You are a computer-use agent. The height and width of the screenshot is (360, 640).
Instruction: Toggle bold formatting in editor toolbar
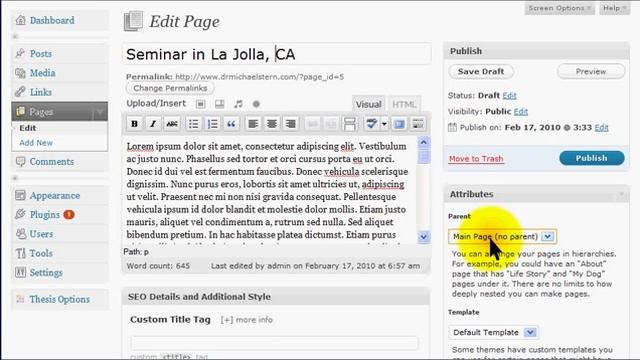pyautogui.click(x=134, y=124)
